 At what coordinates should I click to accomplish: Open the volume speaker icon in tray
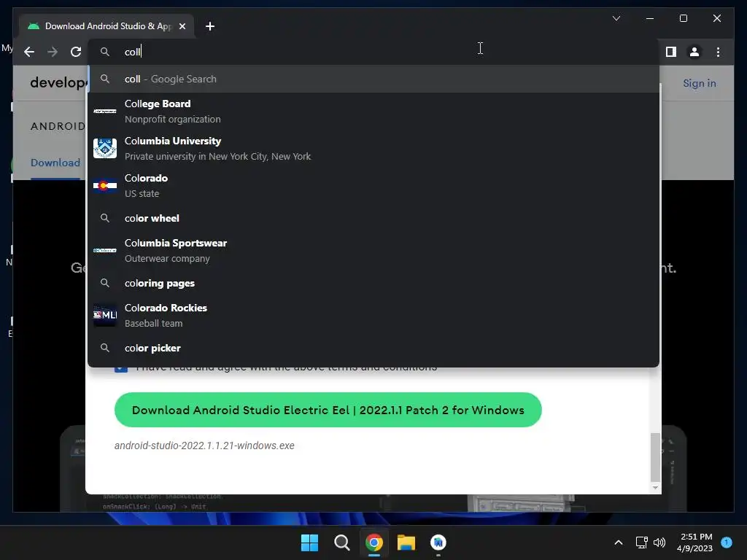[x=659, y=542]
